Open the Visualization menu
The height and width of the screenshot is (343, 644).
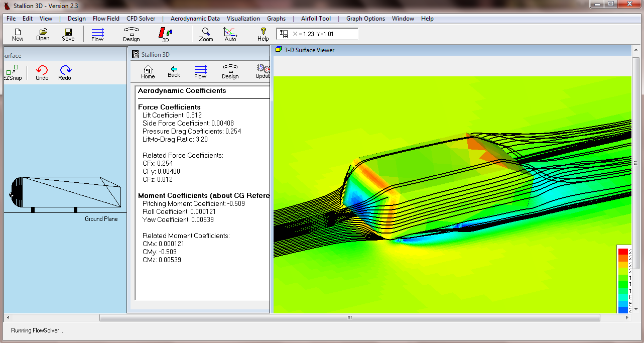point(243,19)
